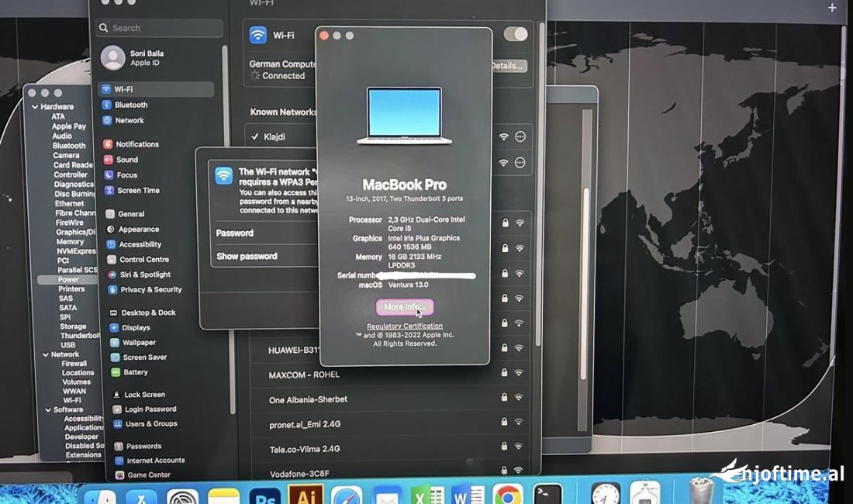Choose Printers under Hardware
This screenshot has width=853, height=504.
coord(71,289)
